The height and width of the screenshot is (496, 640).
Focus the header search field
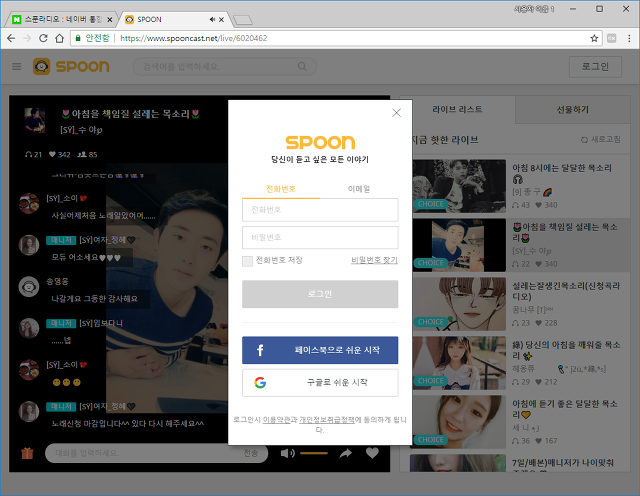pos(224,67)
